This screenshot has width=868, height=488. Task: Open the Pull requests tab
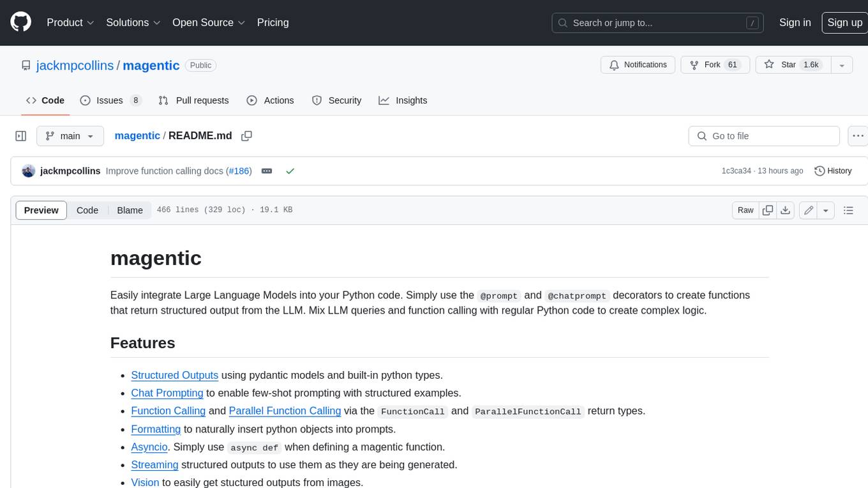tap(193, 100)
